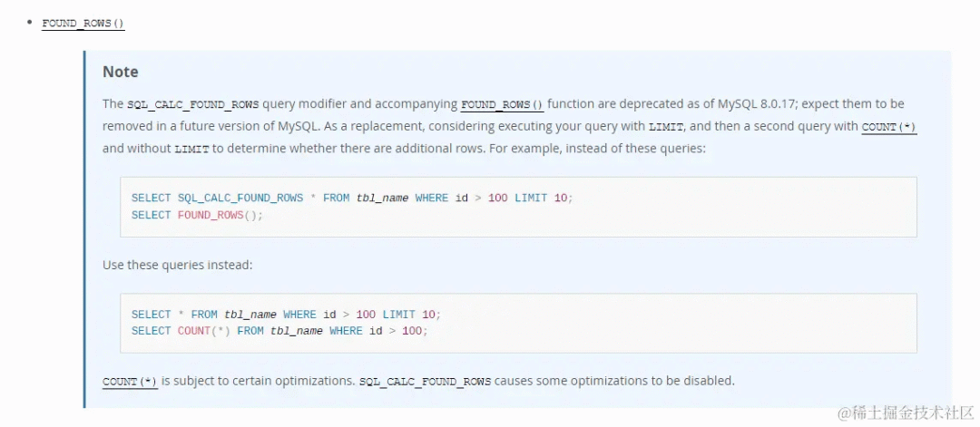Click the 'SELECT FOUND_ROWS();' code line
This screenshot has width=980, height=427.
coord(198,215)
